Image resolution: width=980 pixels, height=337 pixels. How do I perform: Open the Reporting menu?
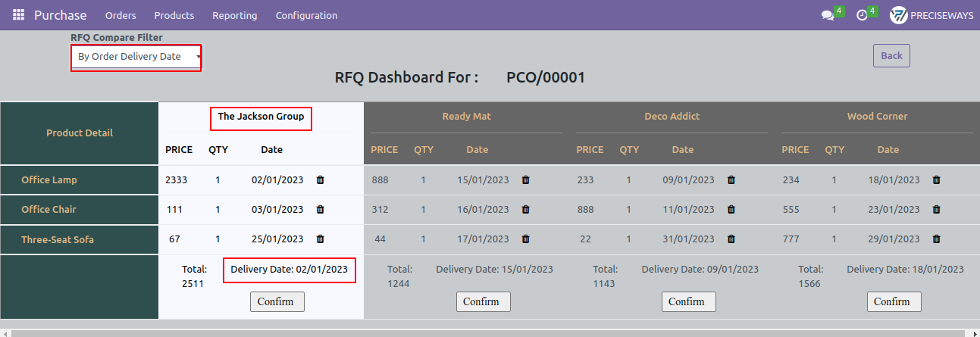(x=235, y=15)
